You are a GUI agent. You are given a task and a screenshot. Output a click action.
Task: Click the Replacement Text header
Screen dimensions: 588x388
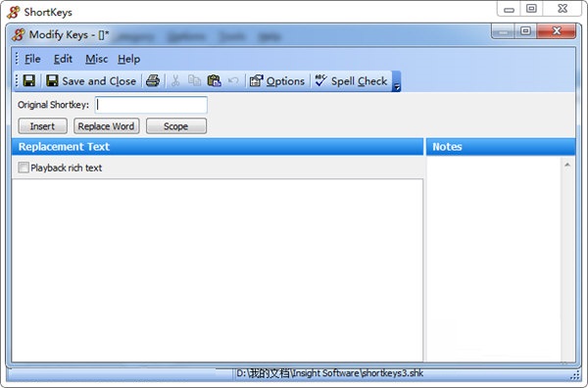(218, 147)
